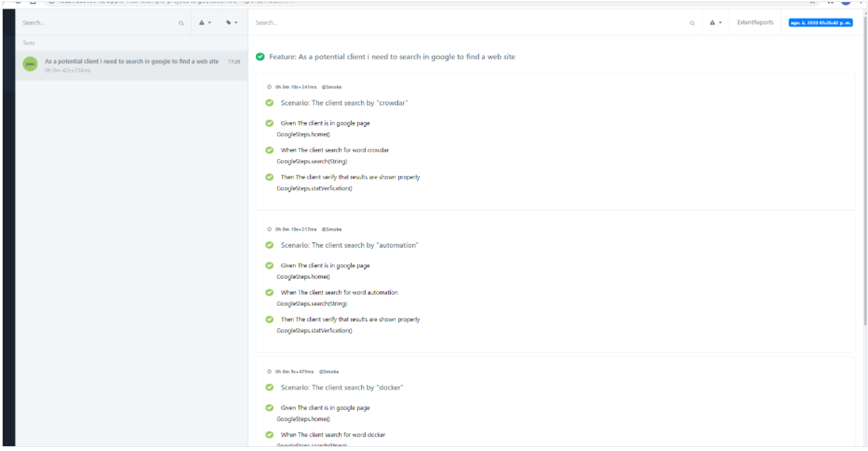Image resolution: width=868 pixels, height=451 pixels.
Task: Open the tag filter dropdown in the tests panel
Action: tap(232, 23)
